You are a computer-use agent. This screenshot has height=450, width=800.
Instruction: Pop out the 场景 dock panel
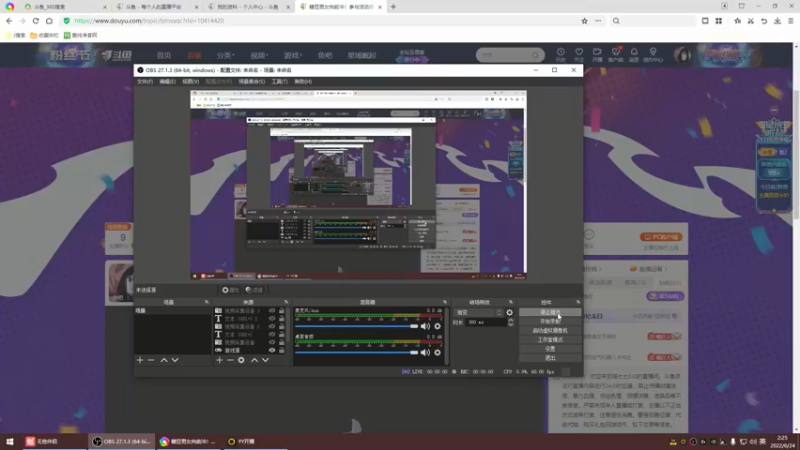coord(207,302)
